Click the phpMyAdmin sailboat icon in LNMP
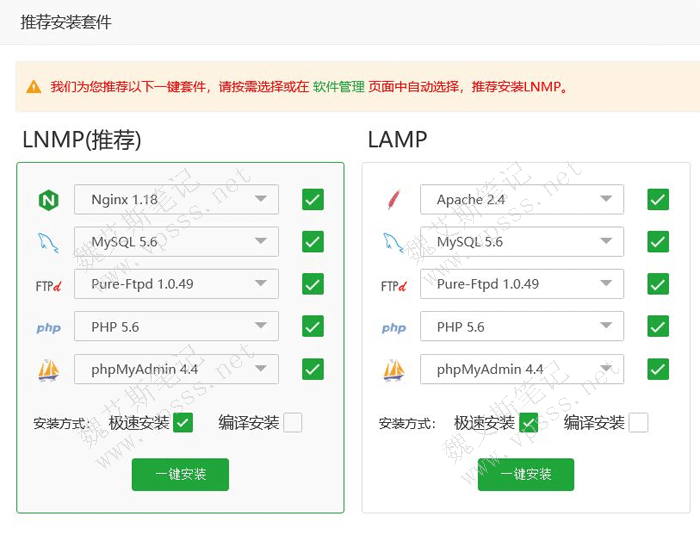Viewport: 700px width, 541px height. coord(49,370)
